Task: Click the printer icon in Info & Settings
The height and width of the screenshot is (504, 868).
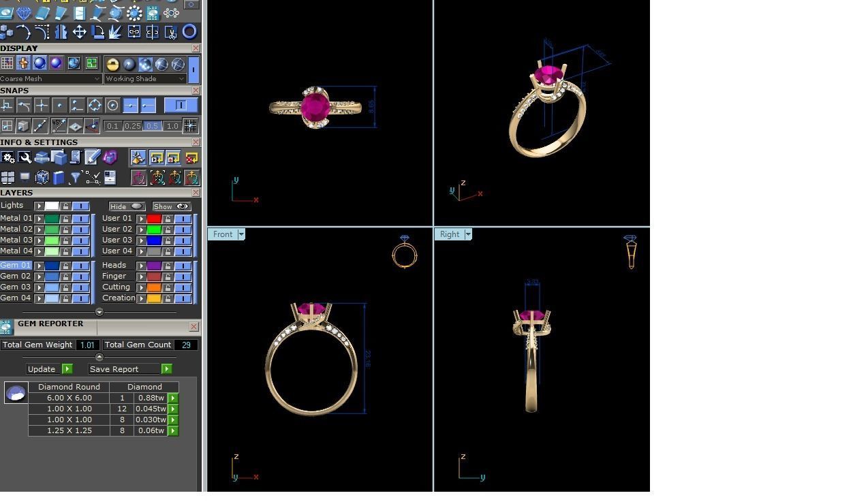Action: 42,157
